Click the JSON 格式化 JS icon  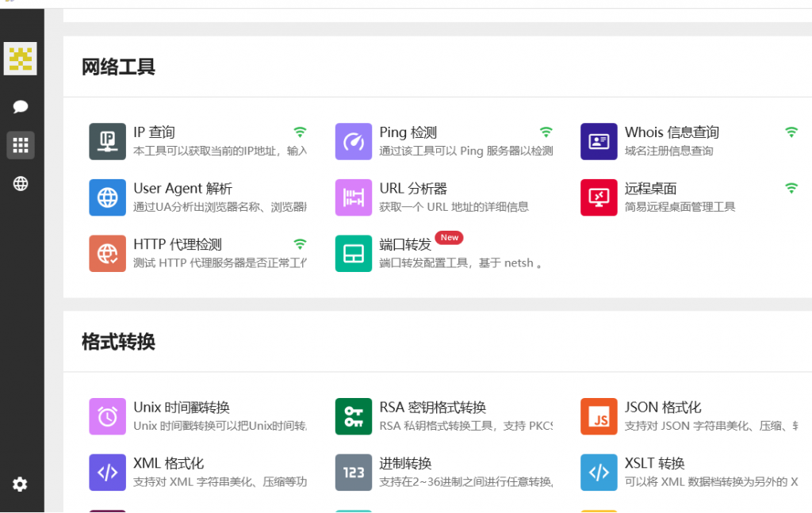(599, 416)
